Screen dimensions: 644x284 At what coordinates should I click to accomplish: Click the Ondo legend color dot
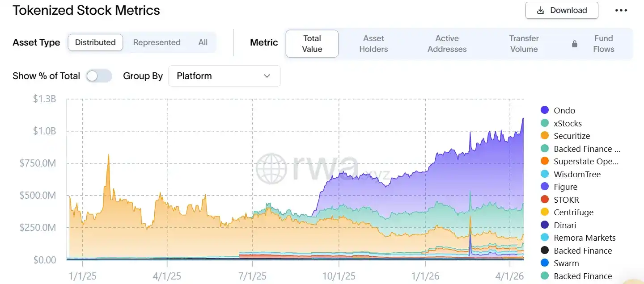pos(545,110)
